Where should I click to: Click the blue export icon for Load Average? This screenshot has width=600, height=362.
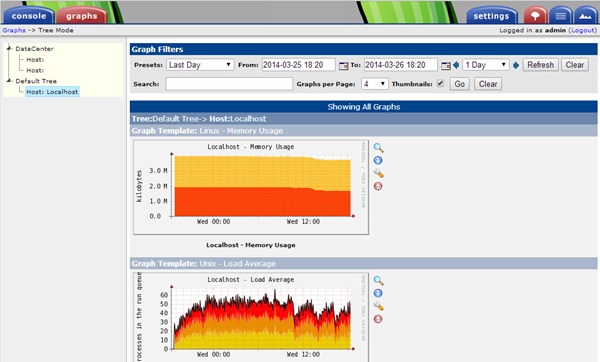click(x=378, y=293)
